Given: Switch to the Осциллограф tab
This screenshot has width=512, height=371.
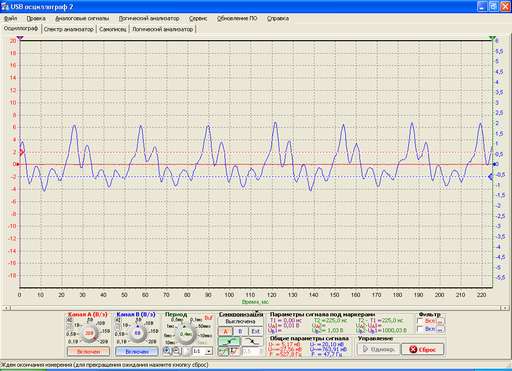Looking at the screenshot, I should (x=21, y=29).
